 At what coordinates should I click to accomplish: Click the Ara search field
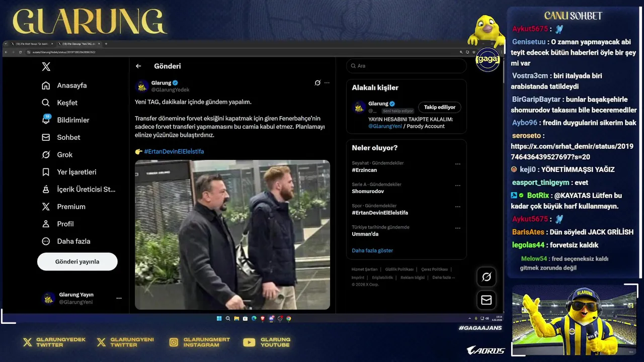(406, 66)
